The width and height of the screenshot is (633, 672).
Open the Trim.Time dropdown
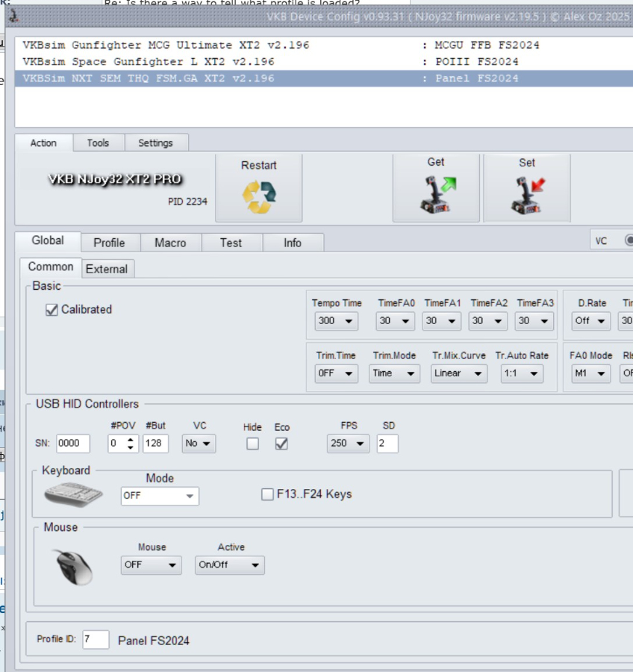337,373
